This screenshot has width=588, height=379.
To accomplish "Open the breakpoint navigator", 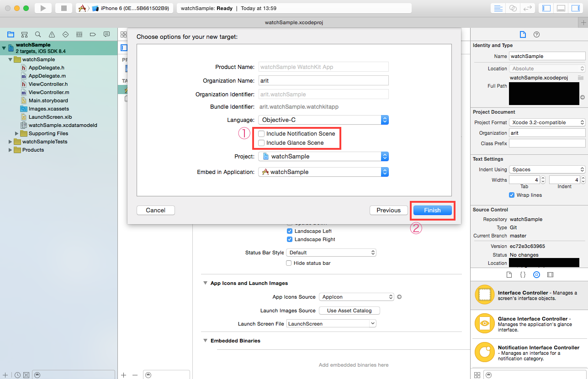I will (x=93, y=34).
